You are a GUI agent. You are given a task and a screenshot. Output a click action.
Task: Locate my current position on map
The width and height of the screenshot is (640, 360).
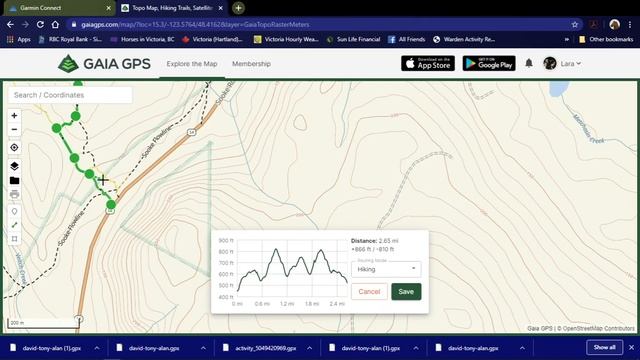[x=14, y=147]
